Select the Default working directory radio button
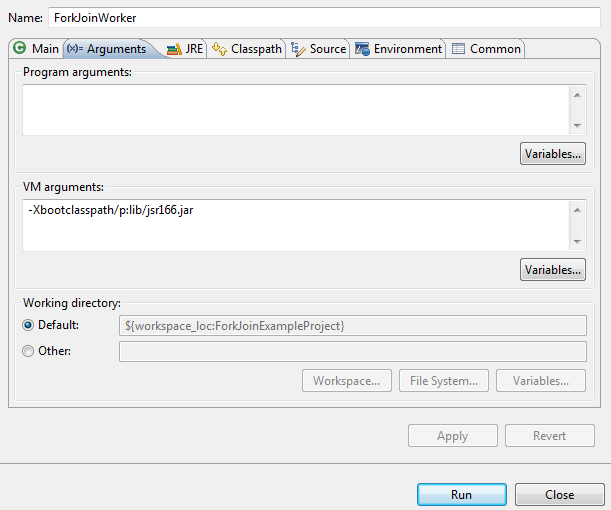 pos(28,325)
